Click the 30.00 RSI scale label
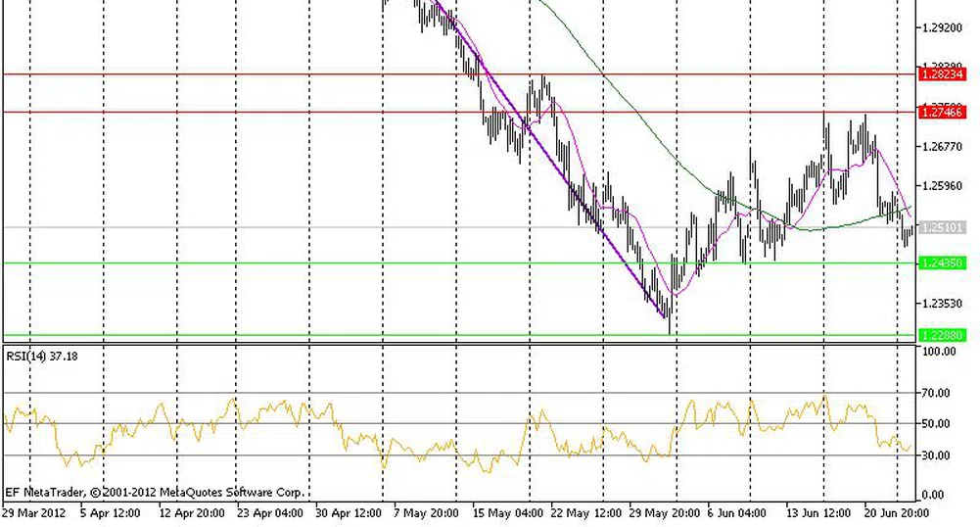Viewport: 980px width, 527px height. coord(936,455)
